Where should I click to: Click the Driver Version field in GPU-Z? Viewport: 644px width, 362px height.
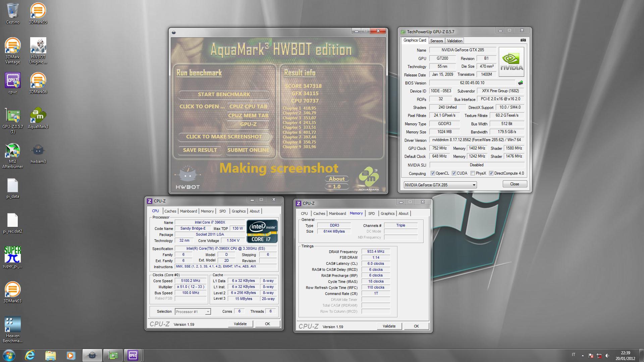pos(477,140)
